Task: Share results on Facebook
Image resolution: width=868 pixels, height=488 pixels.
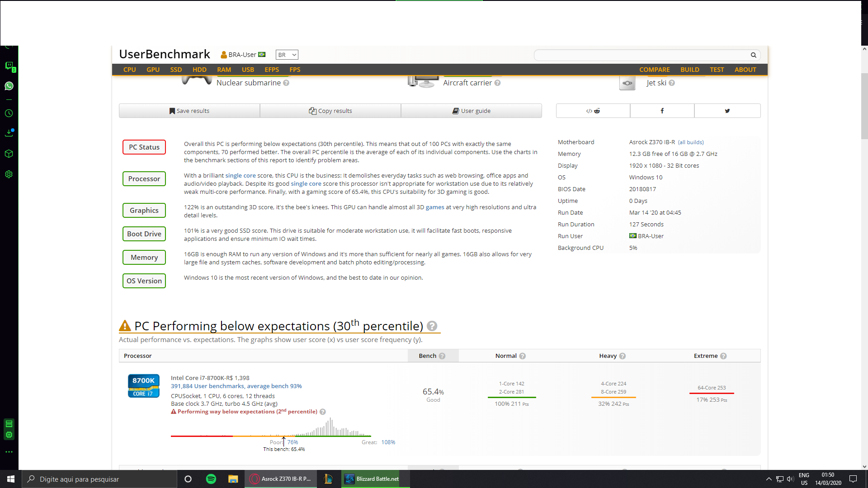Action: 662,111
